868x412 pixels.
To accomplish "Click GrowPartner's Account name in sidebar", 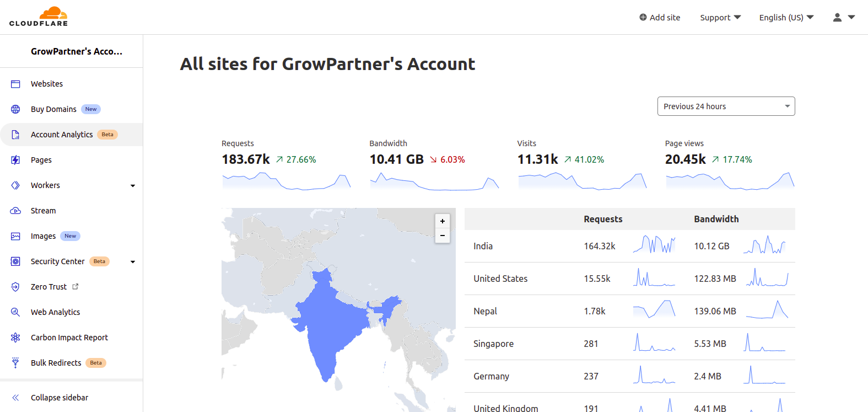I will pos(77,51).
